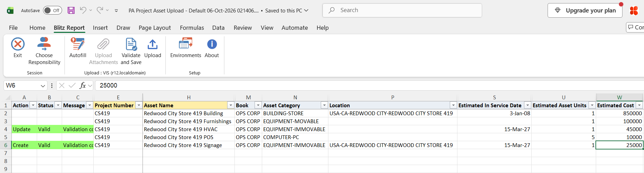This screenshot has height=173, width=644.
Task: Switch to the Review tab
Action: [243, 28]
